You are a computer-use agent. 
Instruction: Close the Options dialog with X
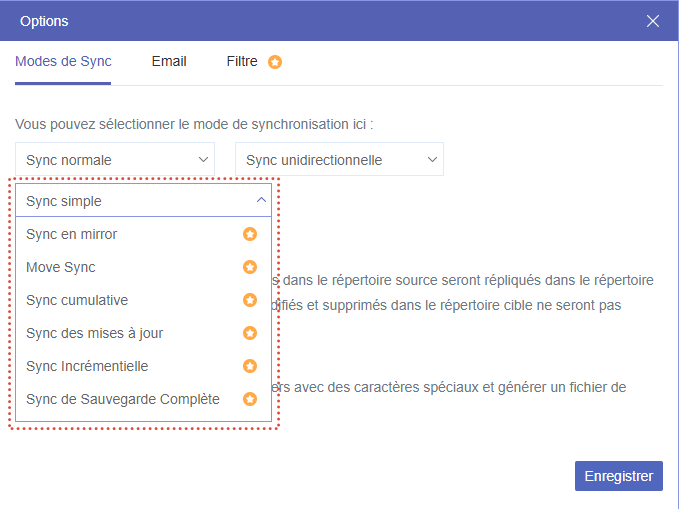[653, 21]
